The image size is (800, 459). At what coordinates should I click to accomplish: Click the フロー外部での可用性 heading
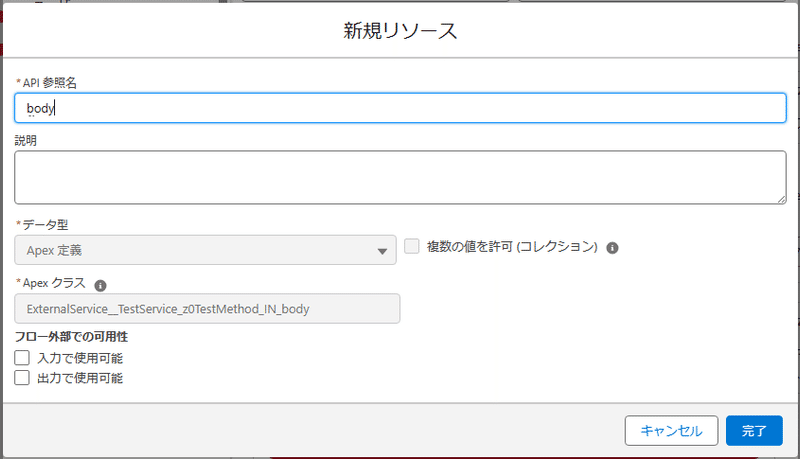tap(71, 337)
